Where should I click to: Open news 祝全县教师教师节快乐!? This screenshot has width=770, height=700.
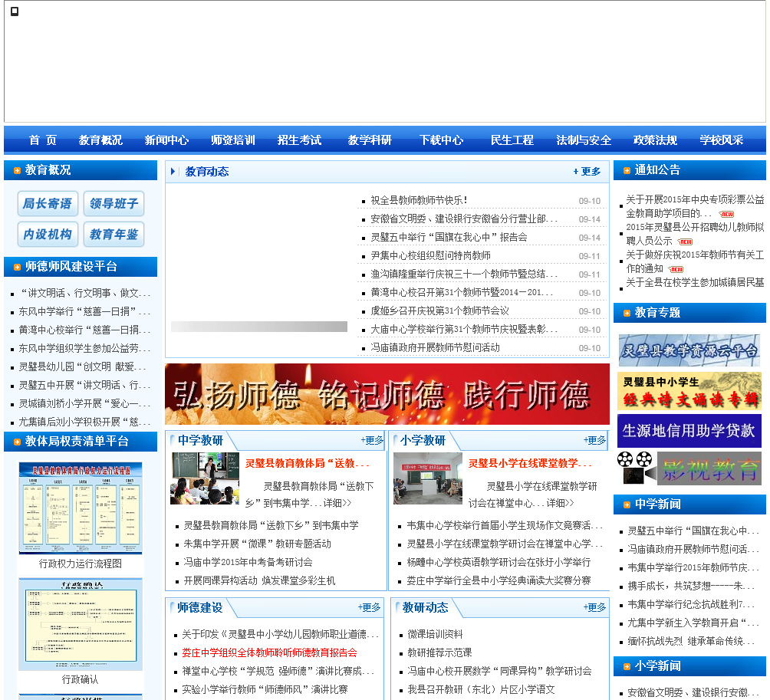[x=419, y=200]
